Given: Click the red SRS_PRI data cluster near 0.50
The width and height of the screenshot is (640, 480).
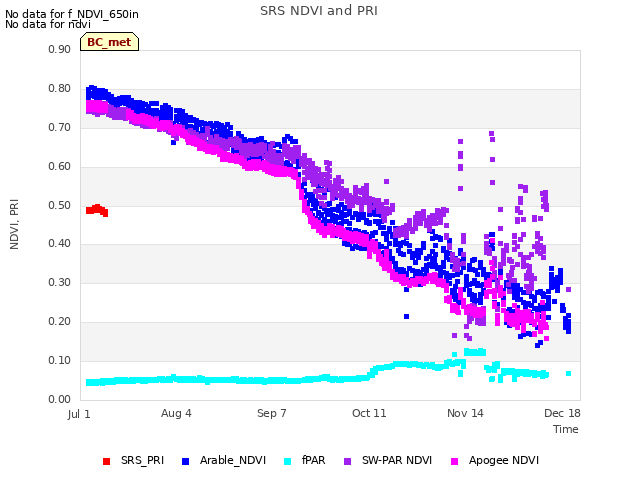Looking at the screenshot, I should tap(97, 210).
